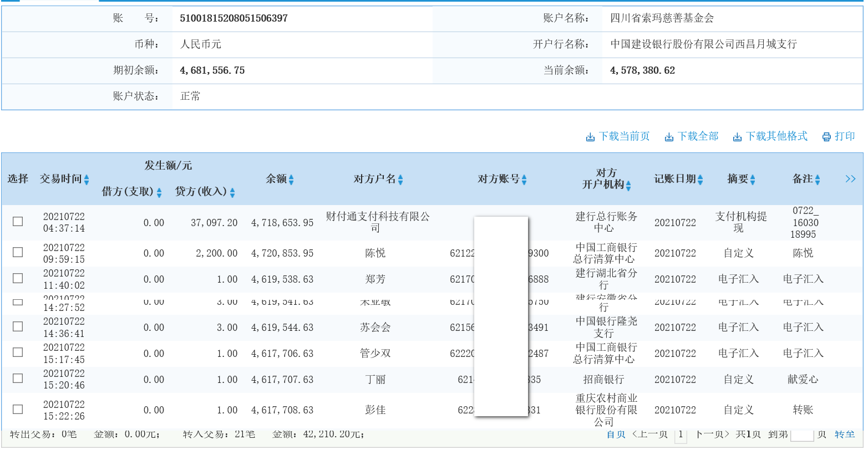Expand hidden columns via the >> chevron
868x455 pixels.
[x=850, y=178]
